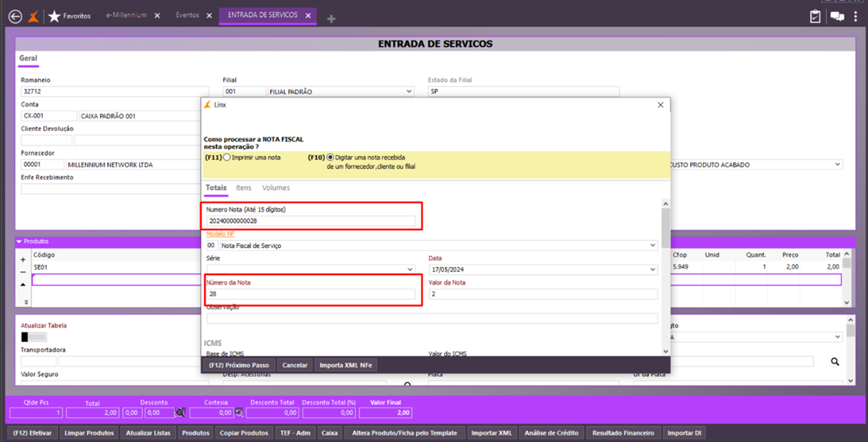Click the orange Linx logo icon
The height and width of the screenshot is (442, 868).
[34, 17]
